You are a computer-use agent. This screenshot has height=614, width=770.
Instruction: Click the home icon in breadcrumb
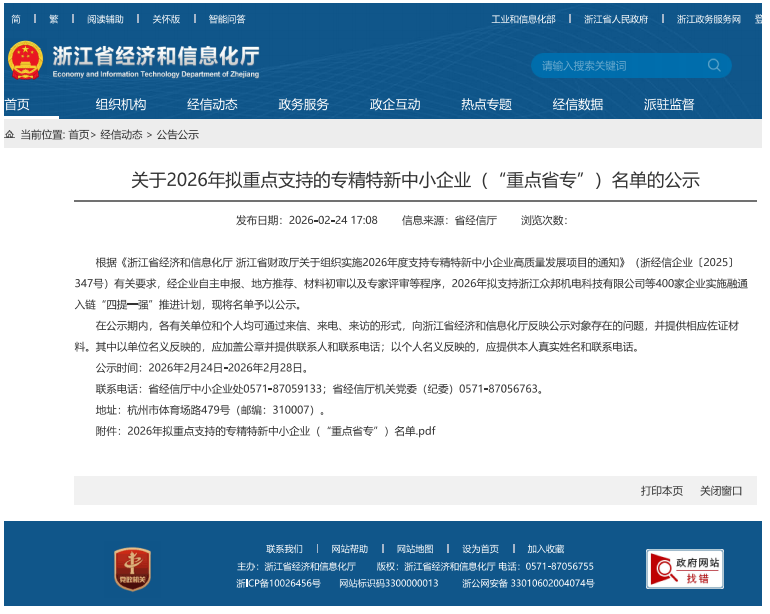tap(9, 134)
